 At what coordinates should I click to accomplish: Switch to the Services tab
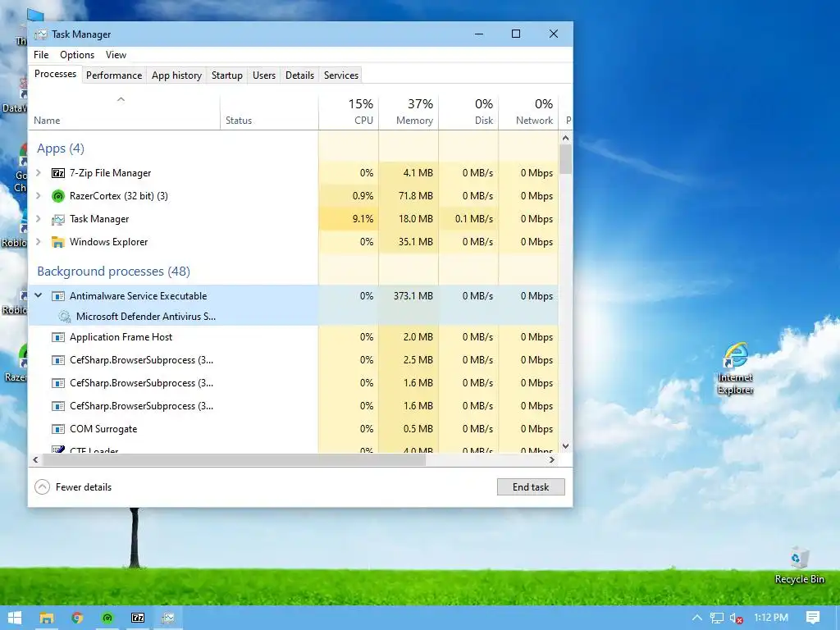point(340,75)
